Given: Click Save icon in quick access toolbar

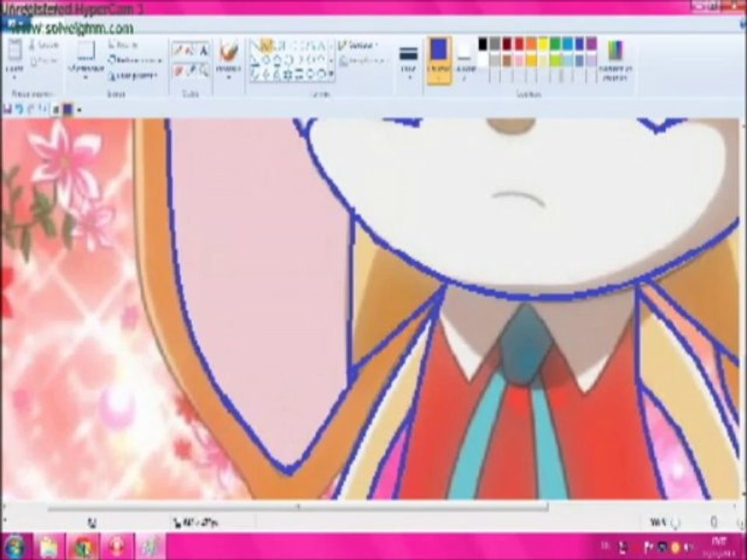Looking at the screenshot, I should 7,110.
